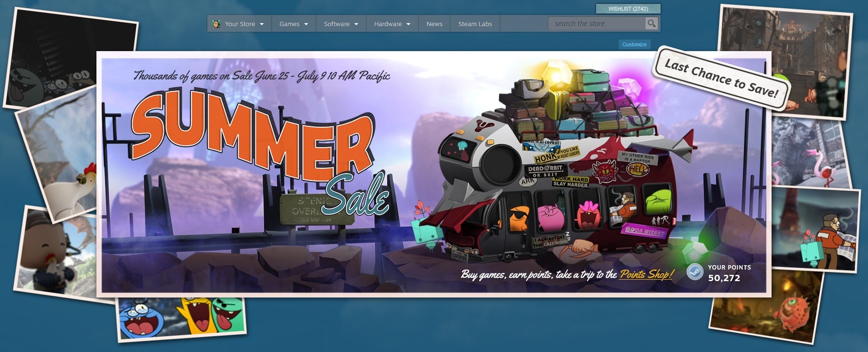
Task: Expand the Hardware dropdown arrow
Action: tap(408, 24)
